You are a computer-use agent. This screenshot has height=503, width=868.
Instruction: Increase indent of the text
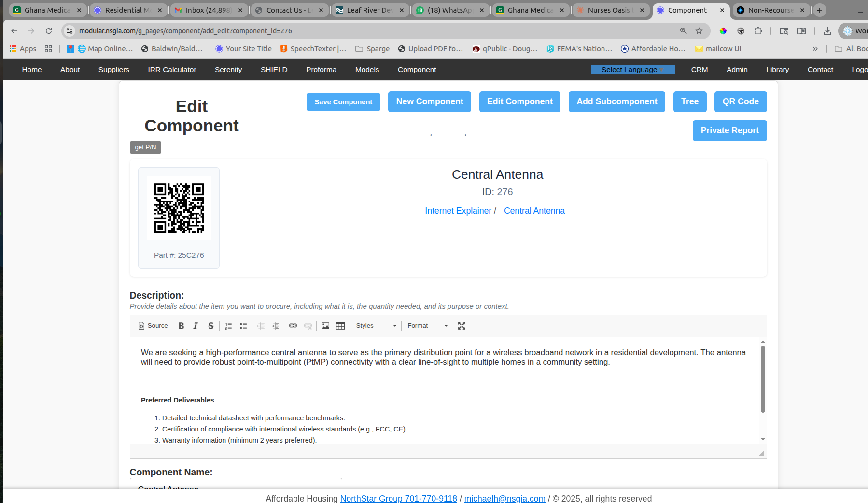tap(276, 326)
